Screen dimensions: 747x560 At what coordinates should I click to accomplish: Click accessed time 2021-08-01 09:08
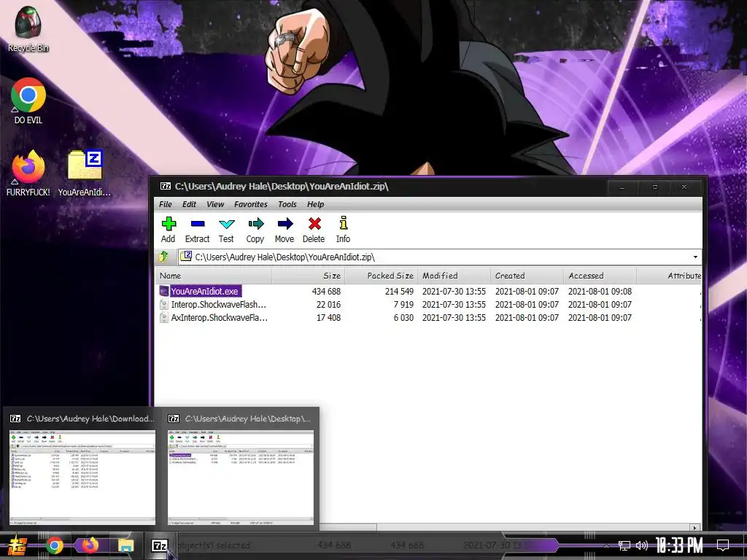[600, 292]
